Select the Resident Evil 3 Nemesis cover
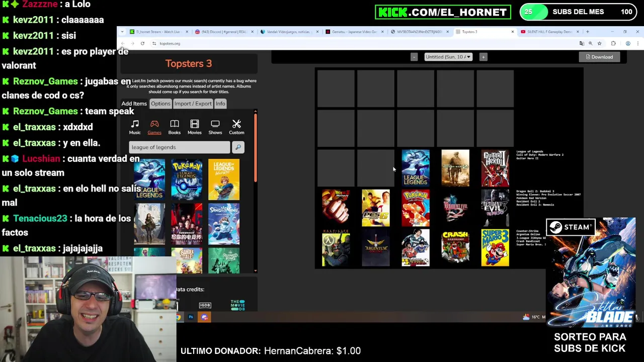Screen dimensions: 644x362 [495, 208]
